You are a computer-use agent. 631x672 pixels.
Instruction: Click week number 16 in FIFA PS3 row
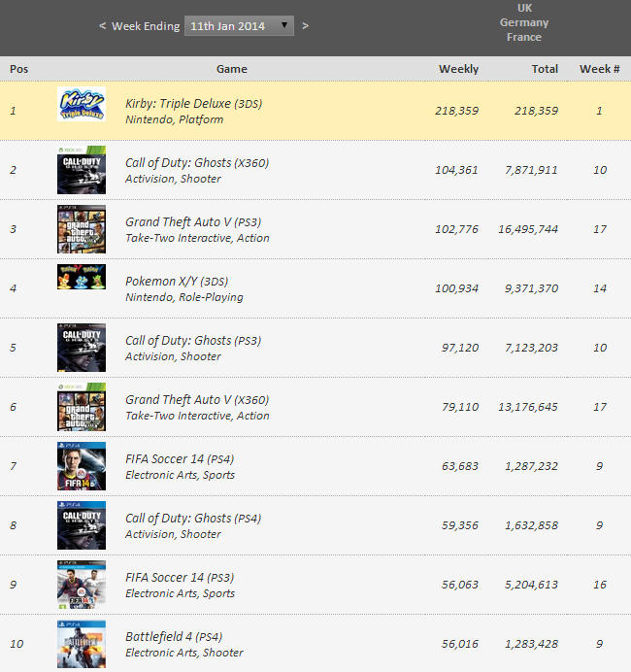[x=600, y=585]
